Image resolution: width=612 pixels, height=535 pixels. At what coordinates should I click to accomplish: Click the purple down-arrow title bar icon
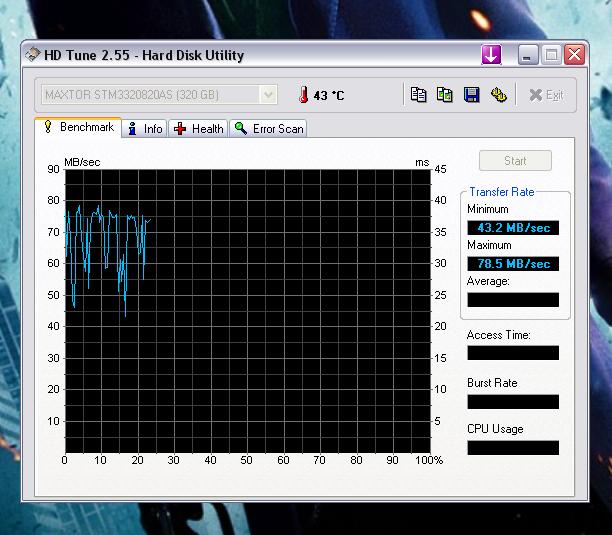(x=490, y=55)
